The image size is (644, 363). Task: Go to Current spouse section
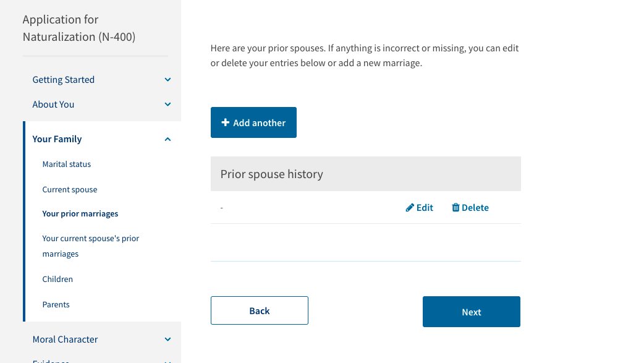pos(70,189)
